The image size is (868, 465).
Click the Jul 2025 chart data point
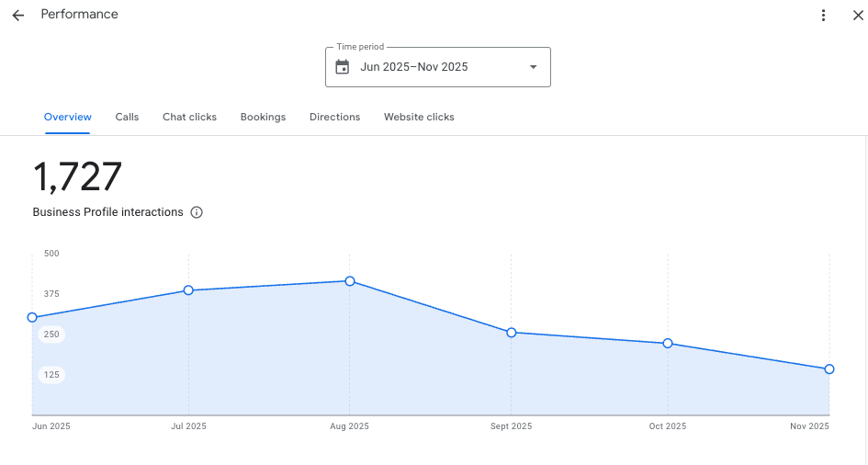(x=188, y=290)
